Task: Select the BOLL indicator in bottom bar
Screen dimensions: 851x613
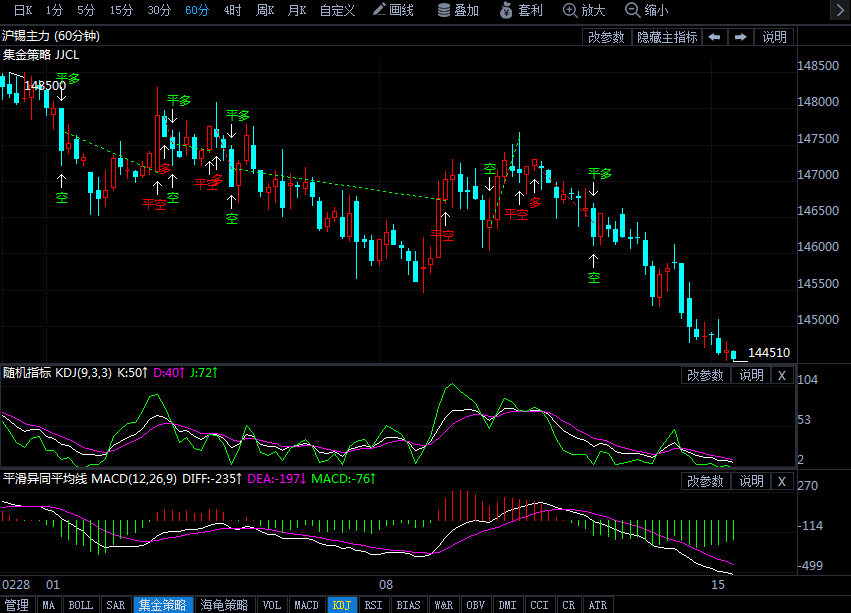Action: point(81,605)
